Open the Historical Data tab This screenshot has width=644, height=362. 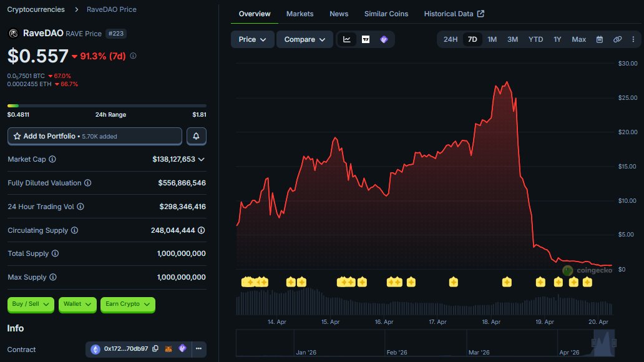[449, 13]
